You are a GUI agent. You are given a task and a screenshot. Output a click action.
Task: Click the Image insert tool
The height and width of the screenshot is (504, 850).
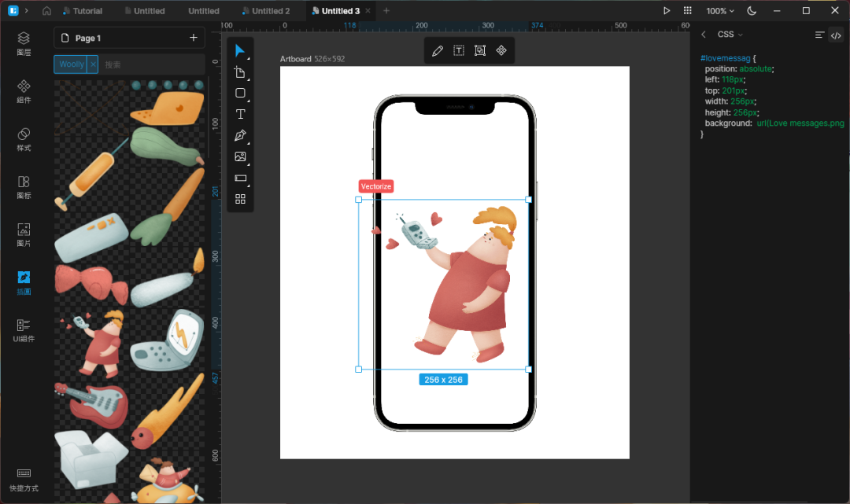[240, 156]
